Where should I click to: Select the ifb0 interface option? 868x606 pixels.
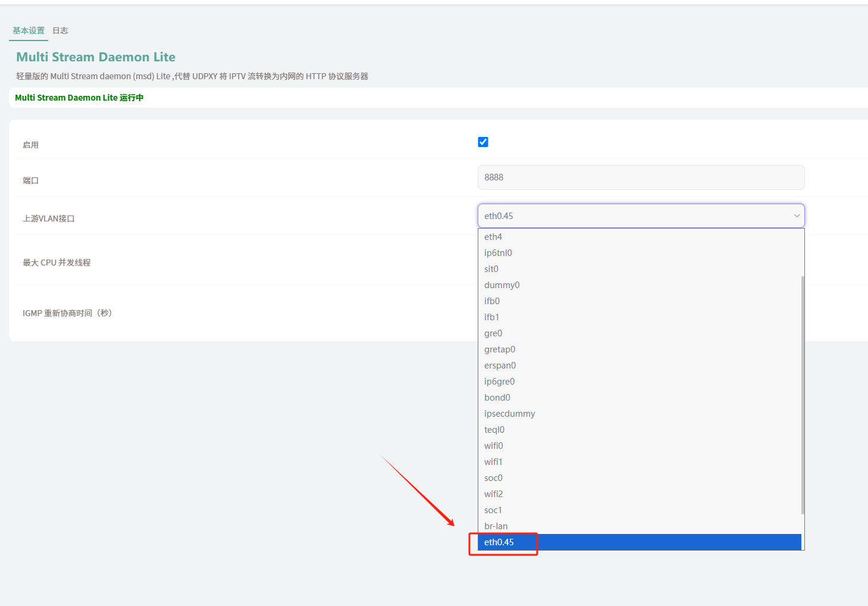[492, 301]
